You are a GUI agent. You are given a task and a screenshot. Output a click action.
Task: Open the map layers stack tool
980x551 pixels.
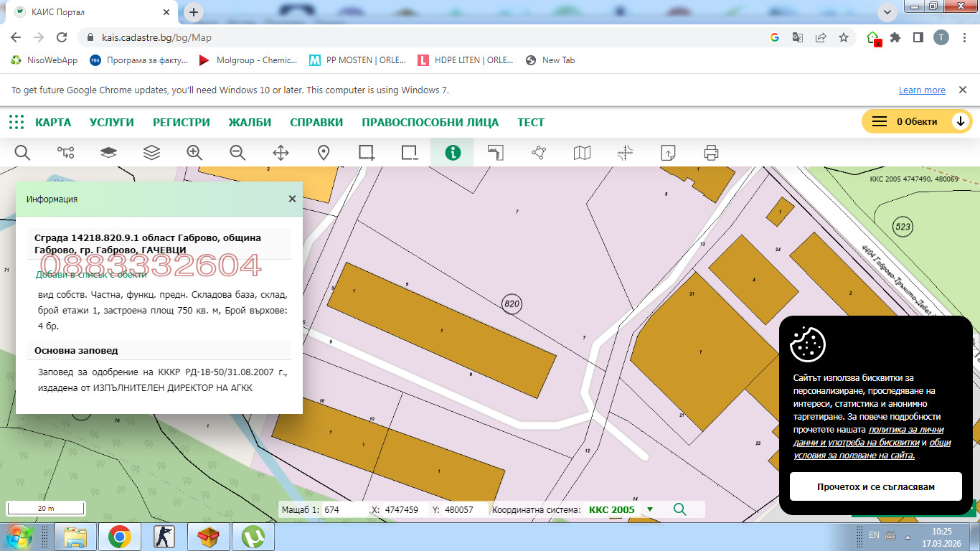[x=151, y=152]
